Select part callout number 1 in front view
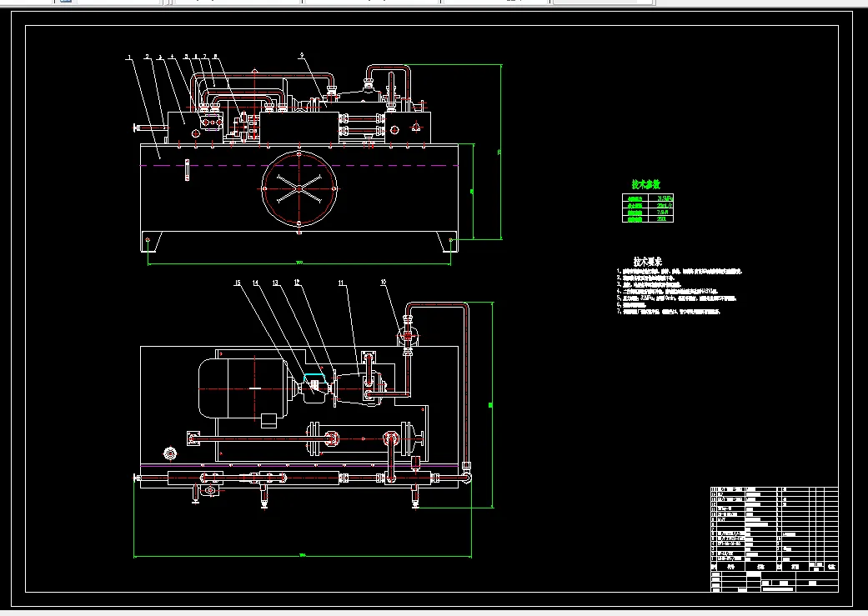Image resolution: width=868 pixels, height=616 pixels. (x=128, y=57)
